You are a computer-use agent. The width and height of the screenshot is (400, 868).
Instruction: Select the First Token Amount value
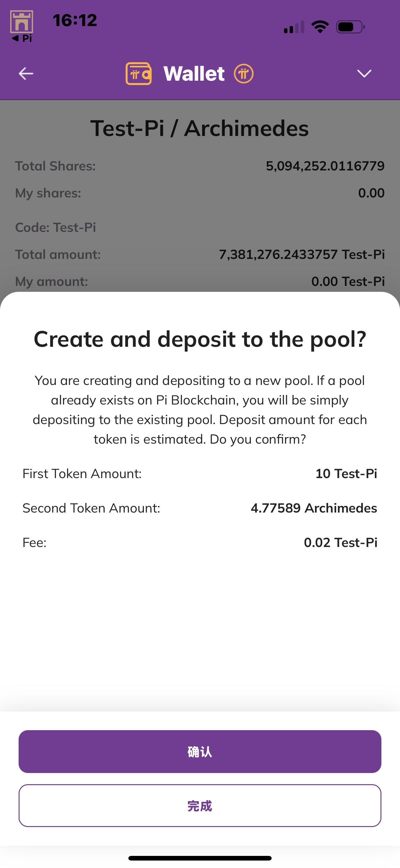[x=346, y=473]
